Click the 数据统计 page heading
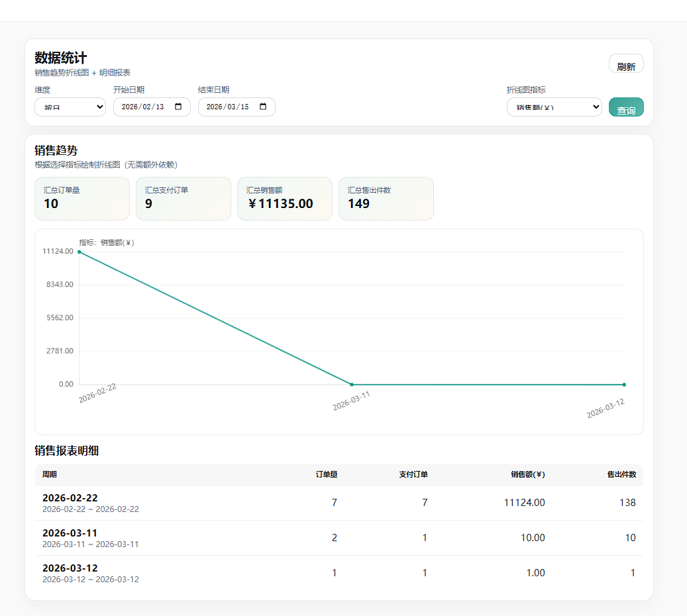Screen dimensions: 687x616 61,58
